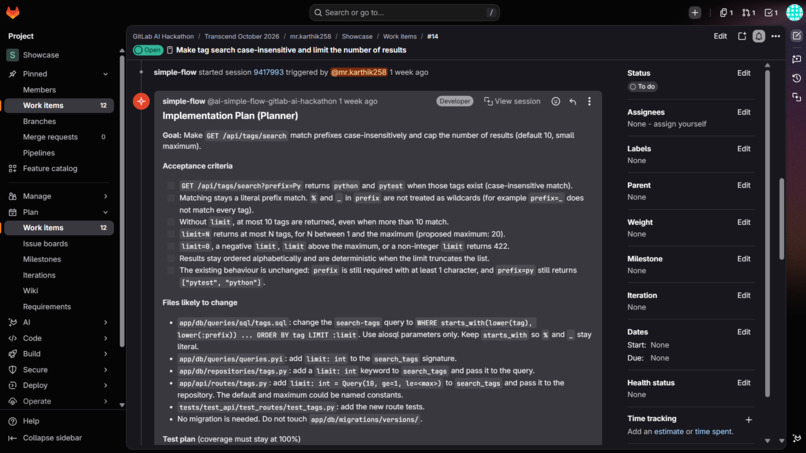Open merge requests counter icon in header
Viewport: 806px width, 453px height.
748,13
